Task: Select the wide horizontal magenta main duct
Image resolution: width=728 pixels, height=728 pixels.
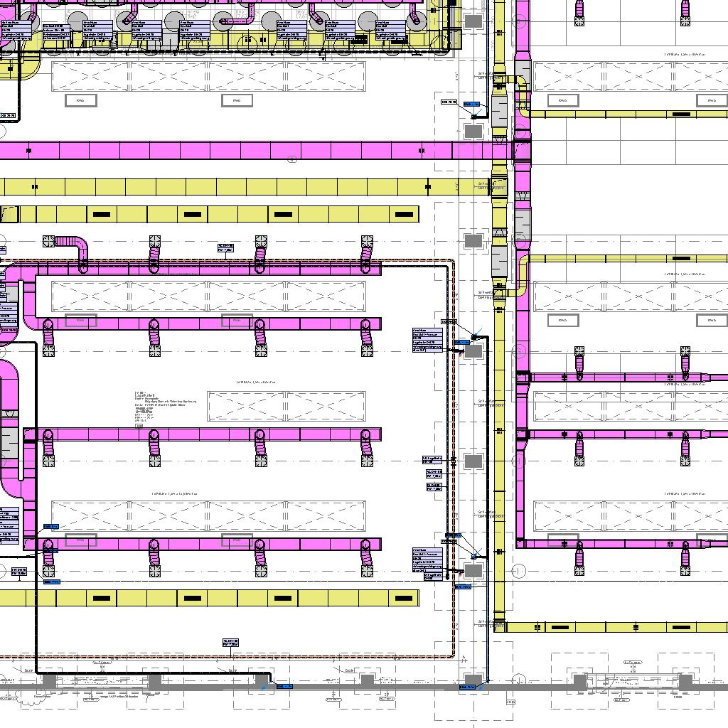Action: point(213,151)
